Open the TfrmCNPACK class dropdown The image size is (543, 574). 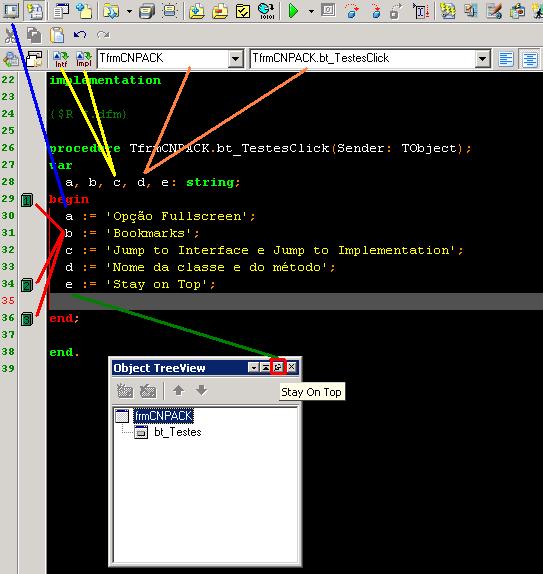pos(235,59)
